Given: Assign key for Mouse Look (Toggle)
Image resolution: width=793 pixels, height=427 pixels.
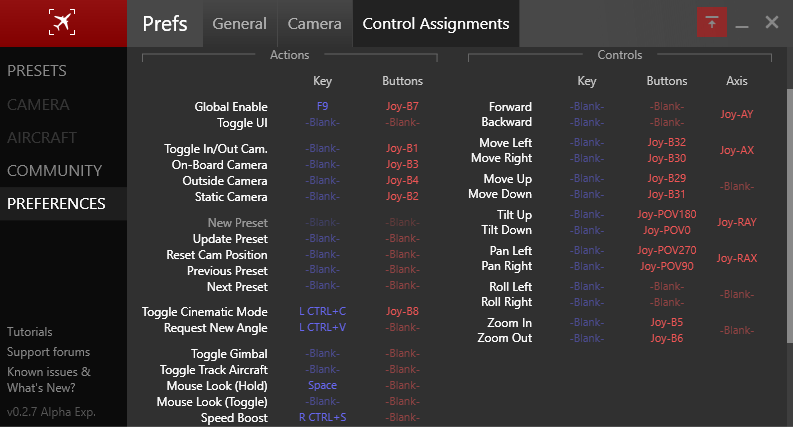Looking at the screenshot, I should (x=323, y=401).
